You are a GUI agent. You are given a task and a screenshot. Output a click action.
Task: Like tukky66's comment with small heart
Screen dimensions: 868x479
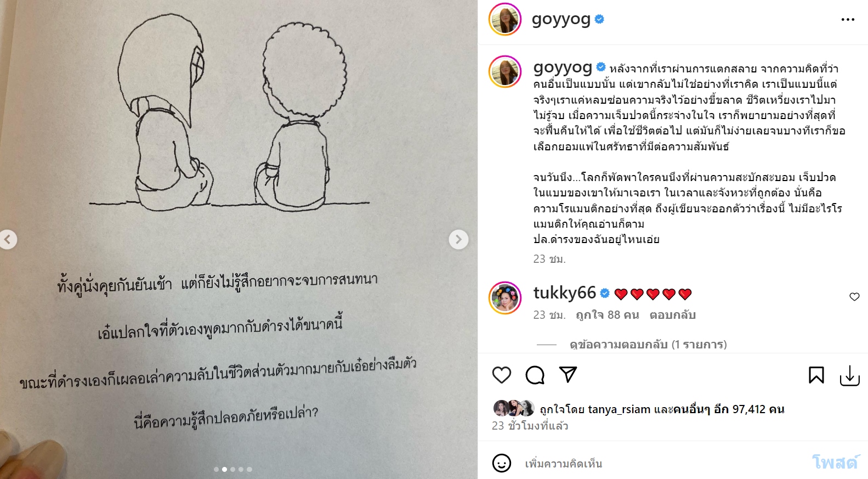coord(854,297)
